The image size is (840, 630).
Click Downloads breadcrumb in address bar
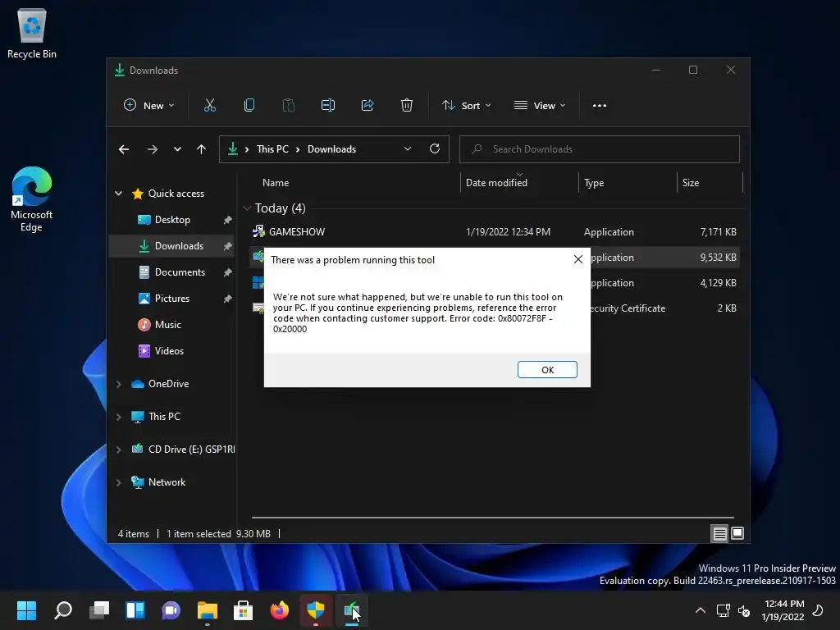[x=331, y=149]
